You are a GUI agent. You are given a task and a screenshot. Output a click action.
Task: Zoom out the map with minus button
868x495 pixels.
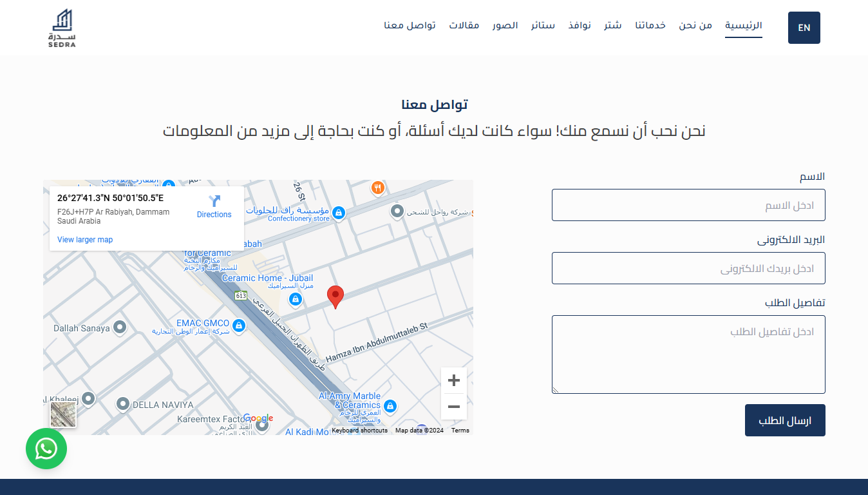tap(454, 407)
